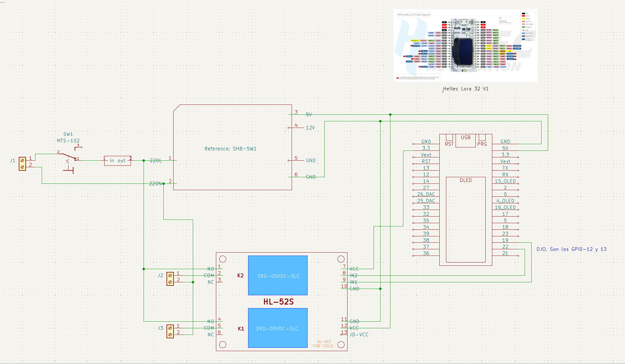Select the GND label at SHB-5W1 pin 6
This screenshot has height=364, width=625.
point(311,177)
